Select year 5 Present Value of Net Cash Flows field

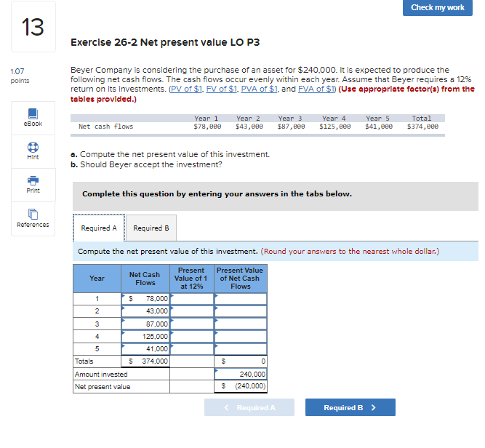coord(241,349)
